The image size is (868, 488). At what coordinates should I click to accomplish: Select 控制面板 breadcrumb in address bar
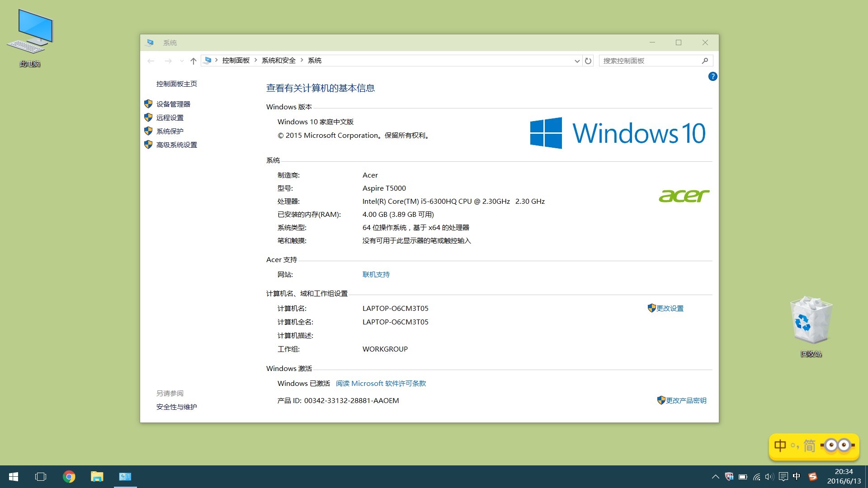(236, 60)
